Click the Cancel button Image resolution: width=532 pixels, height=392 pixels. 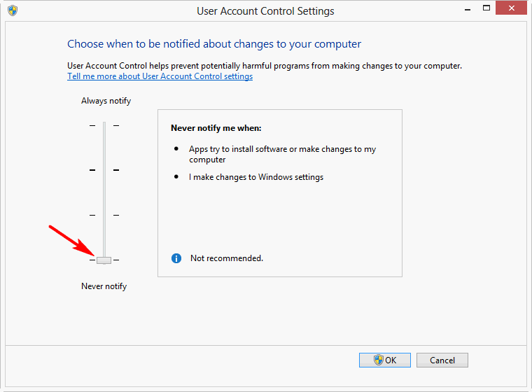click(x=442, y=360)
